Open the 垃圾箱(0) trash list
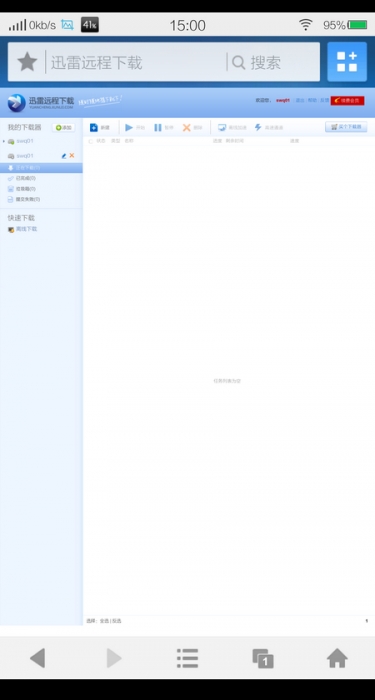 pyautogui.click(x=22, y=189)
